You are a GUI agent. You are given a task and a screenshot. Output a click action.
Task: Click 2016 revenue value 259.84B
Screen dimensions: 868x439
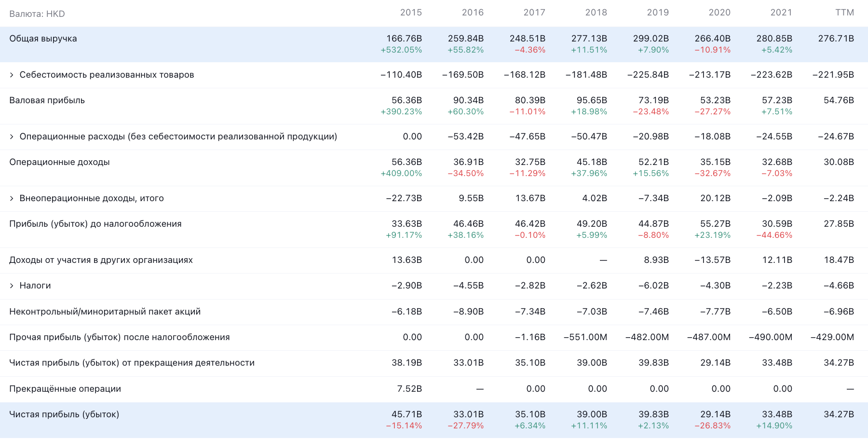(466, 39)
